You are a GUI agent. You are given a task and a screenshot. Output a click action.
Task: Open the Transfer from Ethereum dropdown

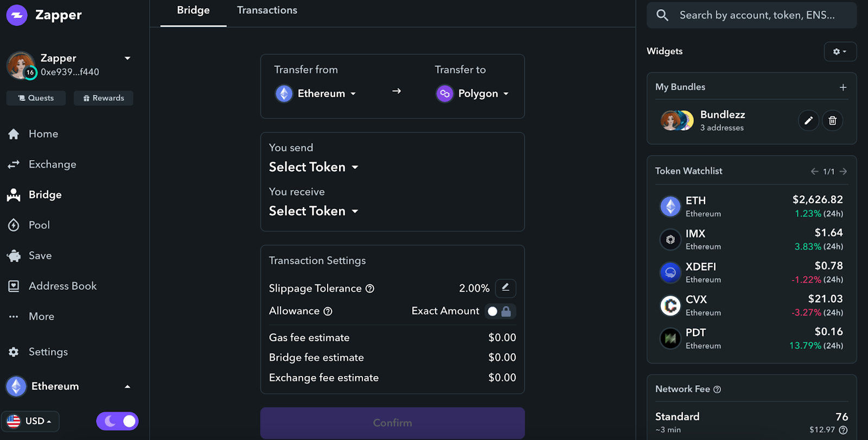316,94
